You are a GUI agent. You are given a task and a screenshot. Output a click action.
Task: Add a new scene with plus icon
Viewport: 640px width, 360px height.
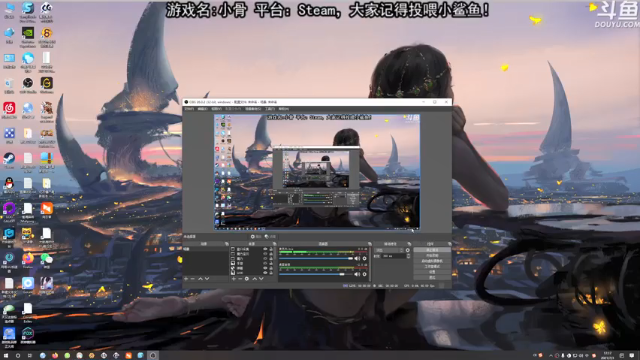click(x=186, y=279)
